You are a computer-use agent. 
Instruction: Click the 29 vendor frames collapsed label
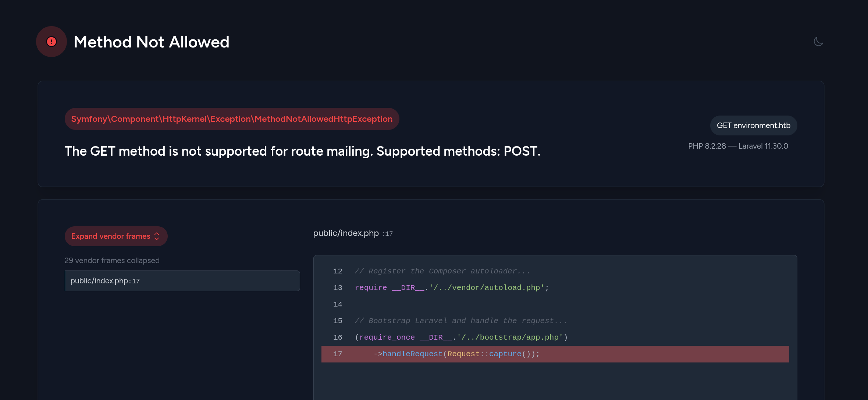(112, 261)
